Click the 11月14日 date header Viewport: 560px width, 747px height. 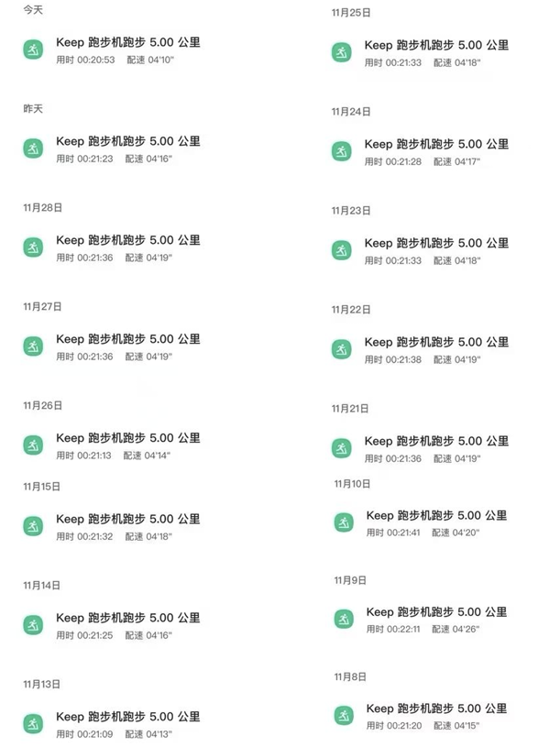42,585
